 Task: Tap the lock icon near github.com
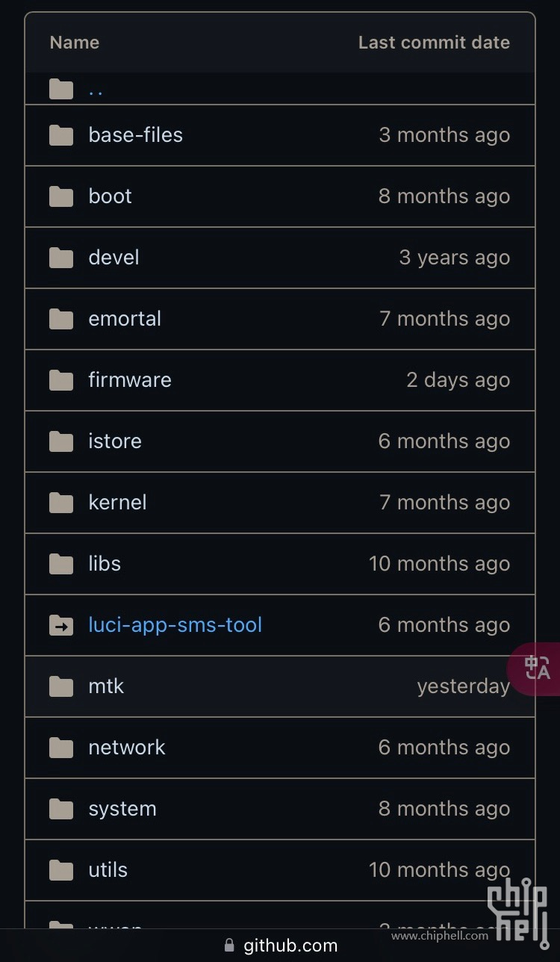(229, 946)
